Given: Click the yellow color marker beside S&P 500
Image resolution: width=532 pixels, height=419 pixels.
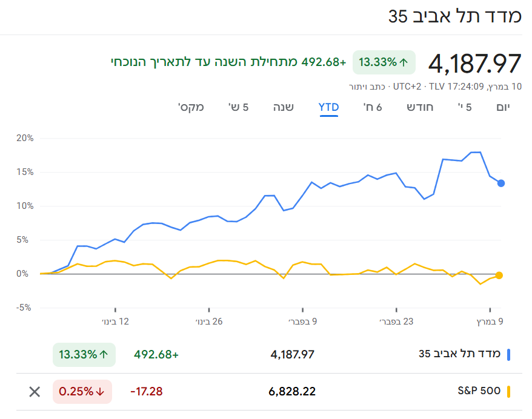Looking at the screenshot, I should (x=508, y=391).
